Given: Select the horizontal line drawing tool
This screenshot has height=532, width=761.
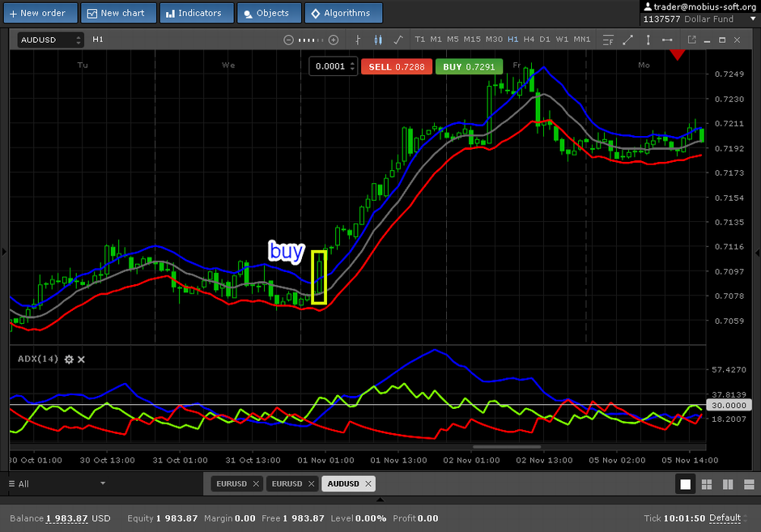Looking at the screenshot, I should (x=667, y=40).
